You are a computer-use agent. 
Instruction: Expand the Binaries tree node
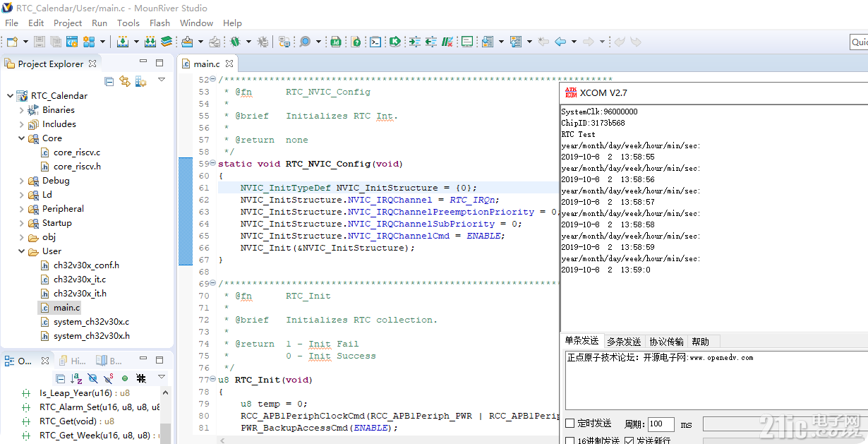(21, 110)
